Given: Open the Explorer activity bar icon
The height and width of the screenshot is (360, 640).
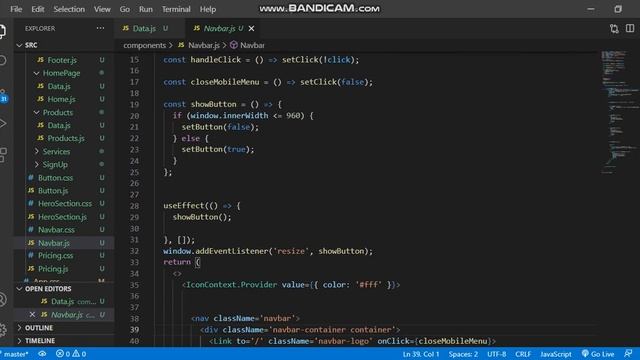Looking at the screenshot, I should coord(2,31).
